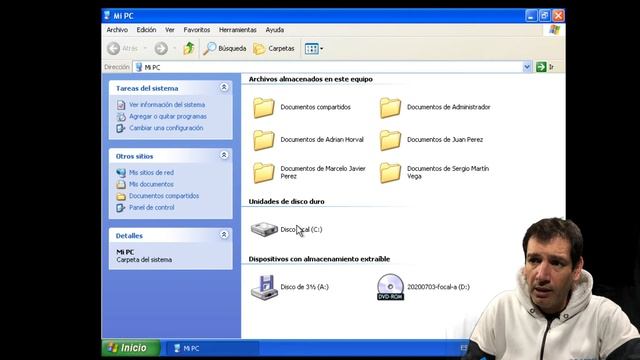Open the Archivo menu
Screen dimensions: 640x360
(117, 30)
